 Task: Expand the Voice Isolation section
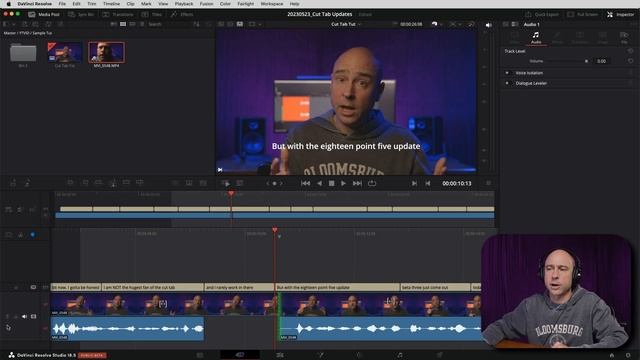pos(529,73)
